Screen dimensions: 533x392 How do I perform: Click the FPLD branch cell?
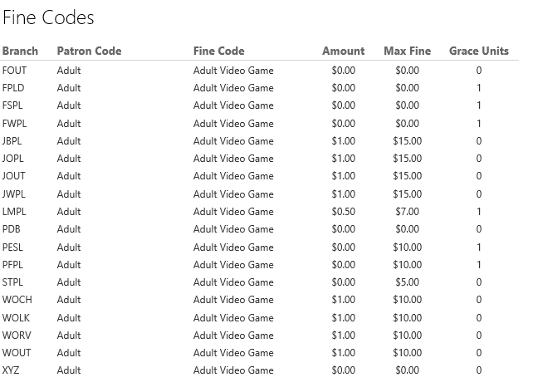pyautogui.click(x=14, y=88)
